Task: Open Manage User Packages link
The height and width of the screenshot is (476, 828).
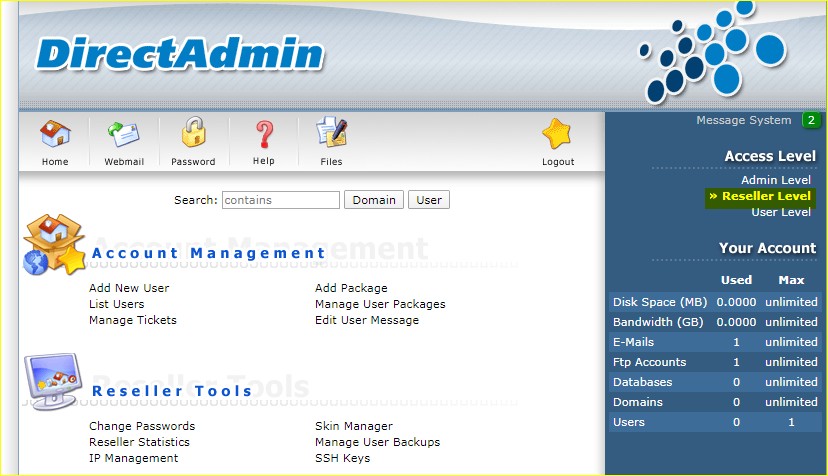Action: click(380, 304)
